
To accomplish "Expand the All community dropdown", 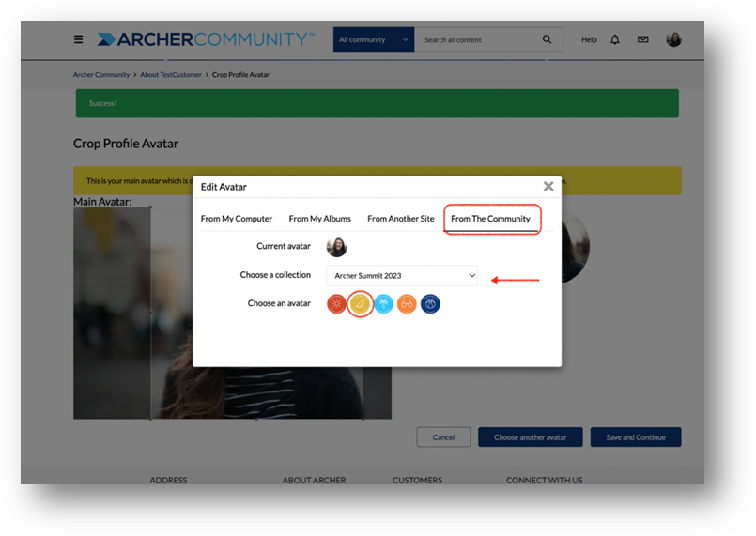I will [374, 39].
